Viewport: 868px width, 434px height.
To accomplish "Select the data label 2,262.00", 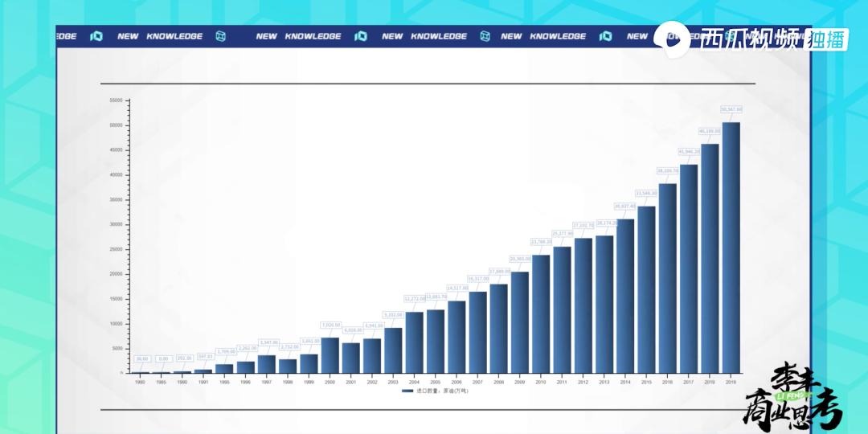I will (x=247, y=348).
